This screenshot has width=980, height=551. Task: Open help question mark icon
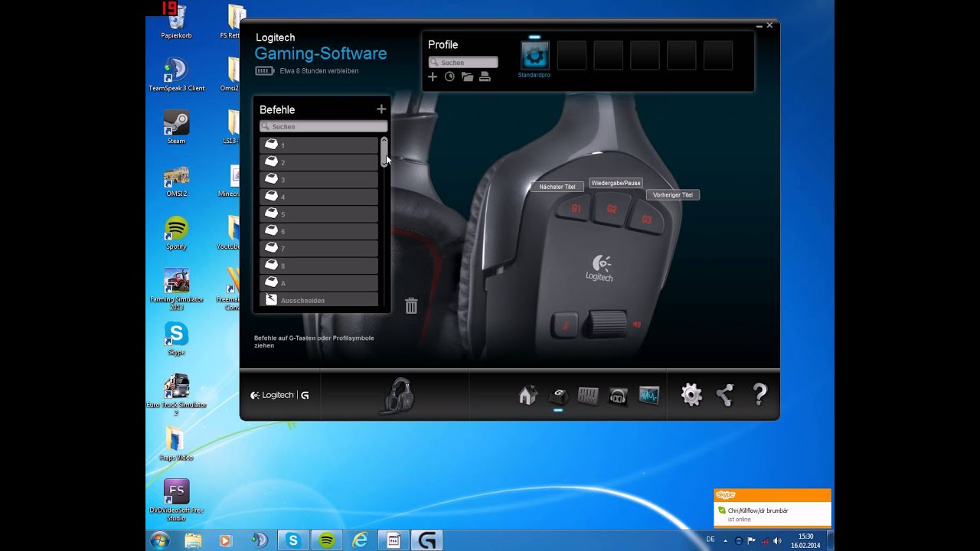[x=759, y=395]
